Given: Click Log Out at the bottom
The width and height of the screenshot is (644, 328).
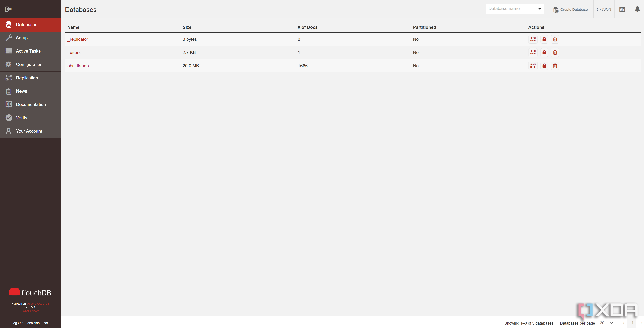Looking at the screenshot, I should point(17,323).
